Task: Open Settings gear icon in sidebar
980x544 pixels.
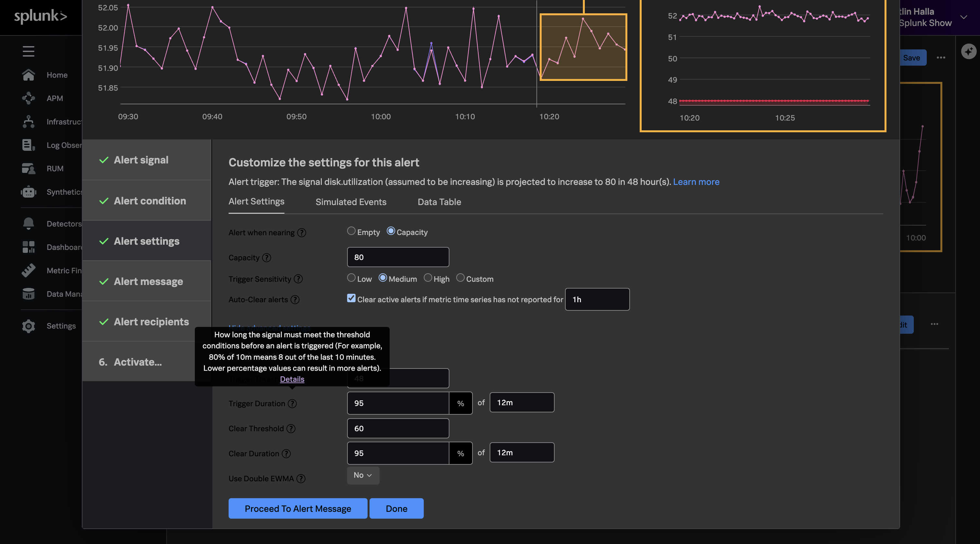Action: (x=29, y=326)
